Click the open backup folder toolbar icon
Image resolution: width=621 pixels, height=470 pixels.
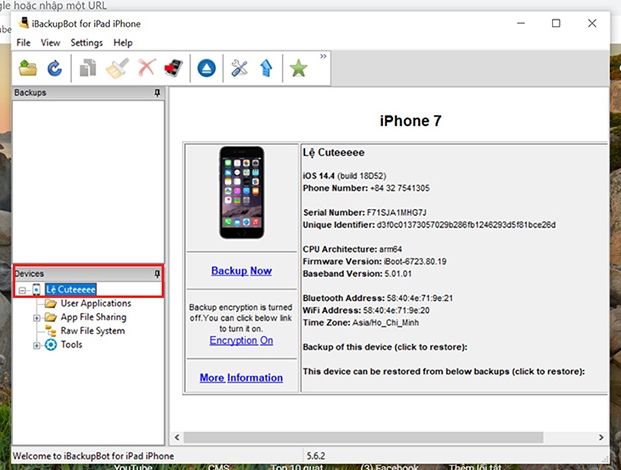(x=28, y=69)
